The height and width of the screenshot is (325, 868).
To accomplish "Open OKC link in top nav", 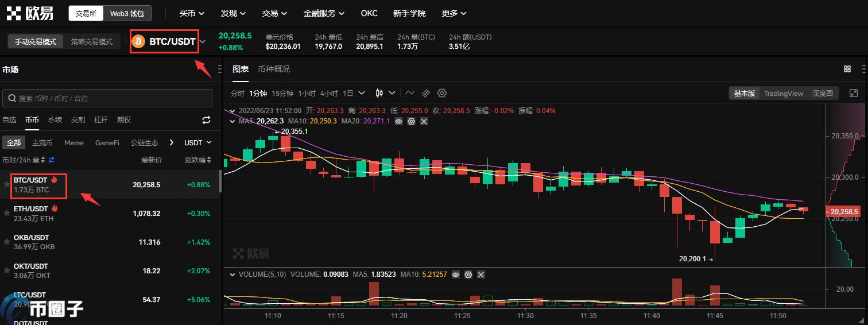I will tap(369, 13).
